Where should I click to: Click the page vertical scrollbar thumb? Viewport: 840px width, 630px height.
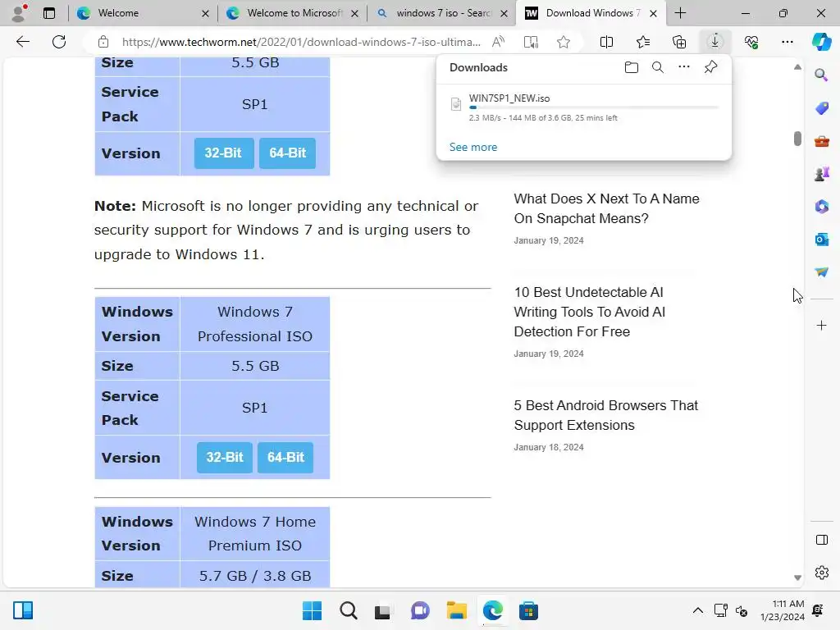coord(797,138)
